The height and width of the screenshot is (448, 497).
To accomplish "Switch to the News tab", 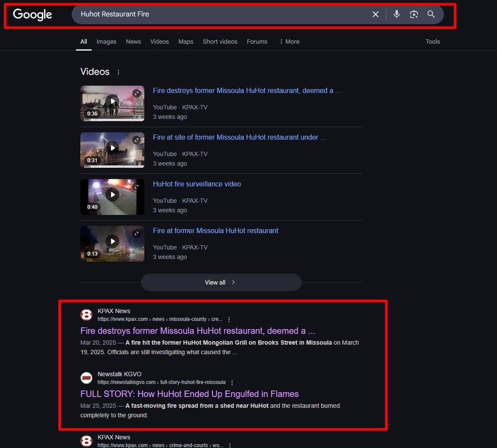I will click(133, 42).
